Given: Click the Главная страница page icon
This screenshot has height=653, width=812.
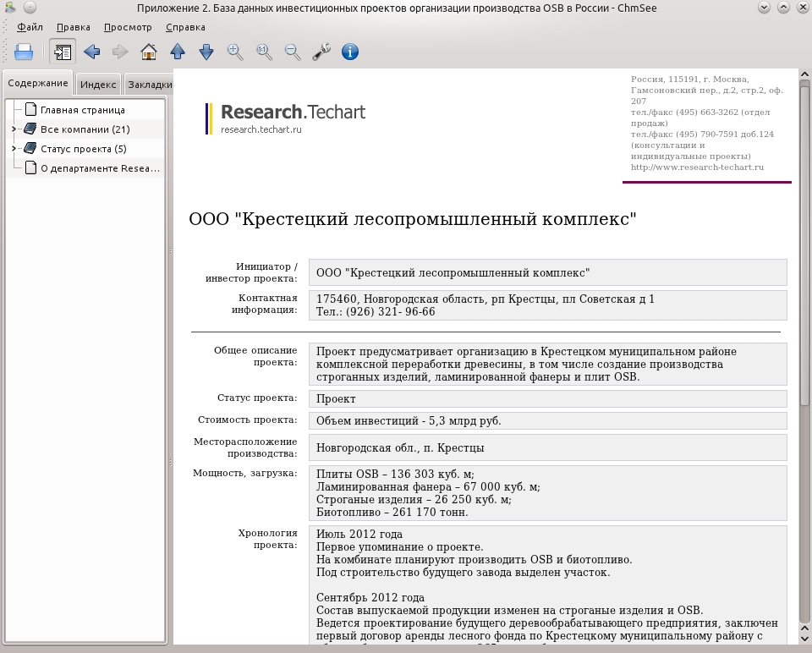Looking at the screenshot, I should 31,109.
